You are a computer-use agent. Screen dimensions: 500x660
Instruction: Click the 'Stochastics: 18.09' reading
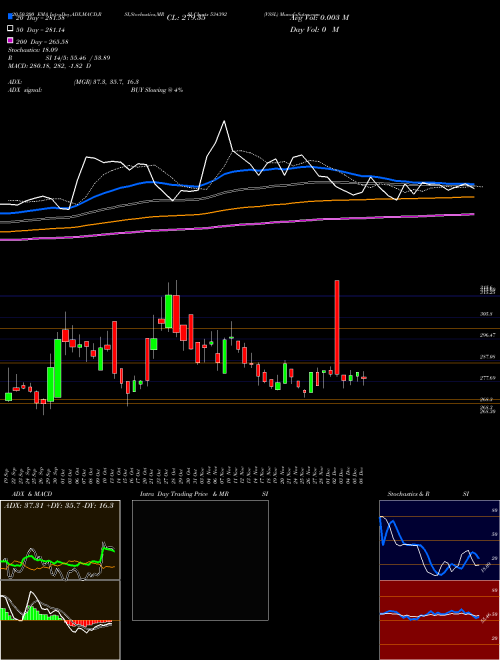coord(33,50)
